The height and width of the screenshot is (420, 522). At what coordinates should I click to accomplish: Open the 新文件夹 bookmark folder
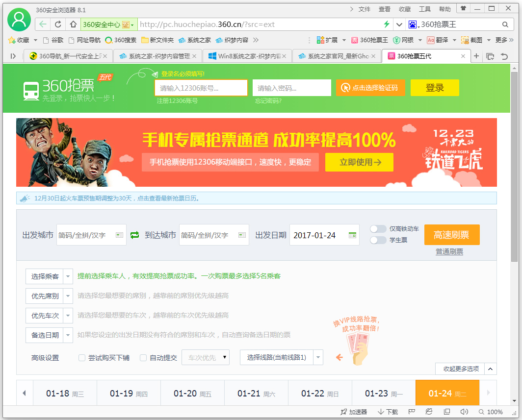158,40
